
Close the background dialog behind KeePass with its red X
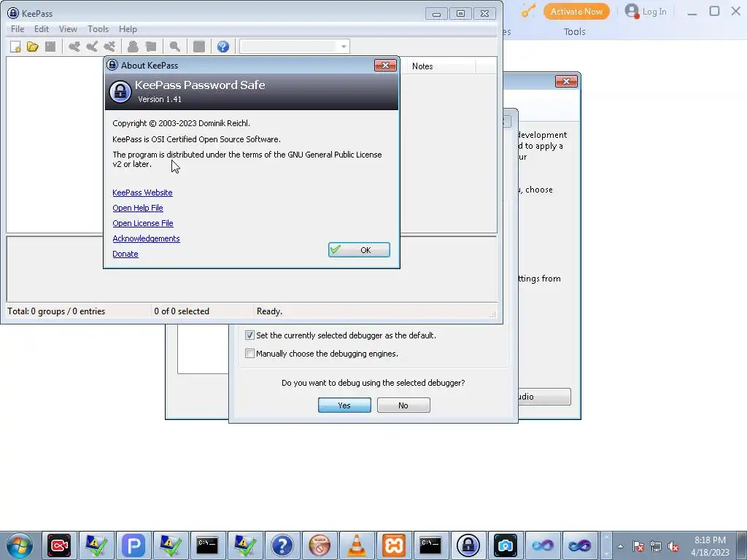click(566, 82)
